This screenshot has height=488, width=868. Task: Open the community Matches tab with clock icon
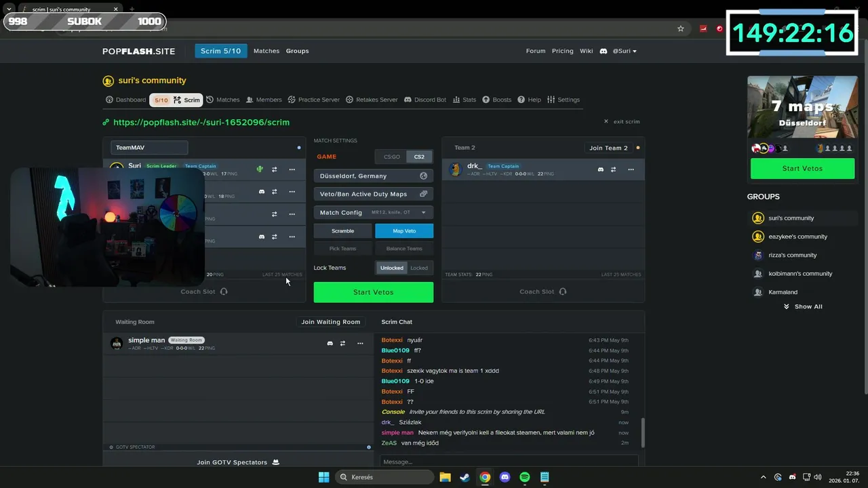click(x=222, y=100)
